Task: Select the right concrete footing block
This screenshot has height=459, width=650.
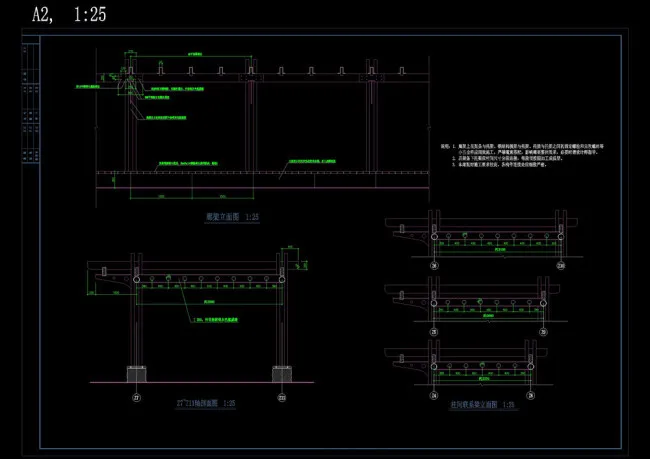Action: tap(280, 374)
